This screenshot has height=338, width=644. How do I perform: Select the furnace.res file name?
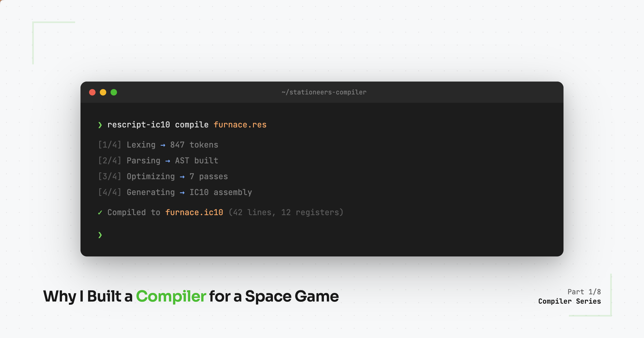coord(240,124)
